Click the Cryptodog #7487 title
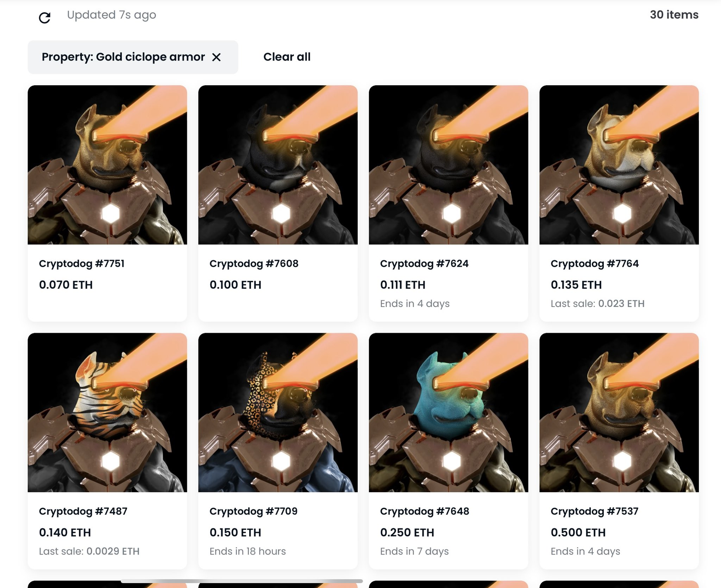 pos(83,511)
